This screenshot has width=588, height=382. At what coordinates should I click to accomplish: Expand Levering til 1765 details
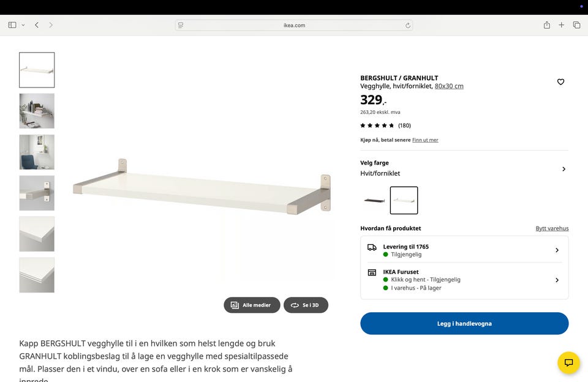(x=556, y=250)
